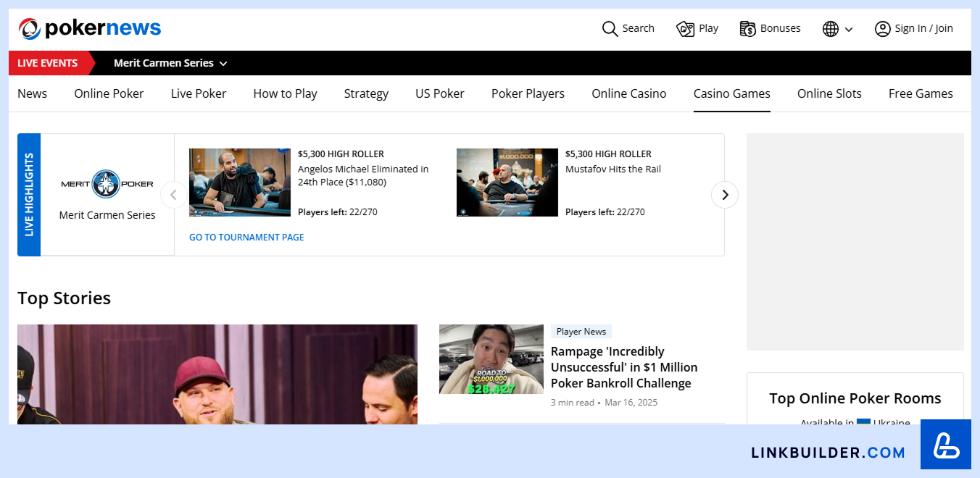The height and width of the screenshot is (478, 980).
Task: Read Rampage 'Incredibly Unsuccessful' article
Action: coord(624,367)
